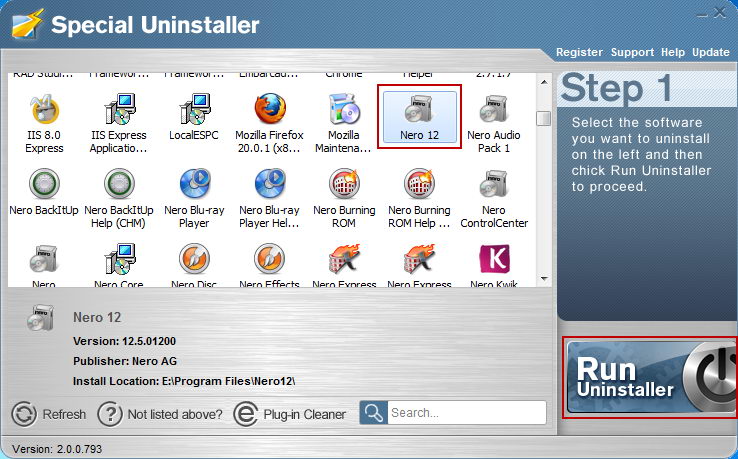Click the program list scroll up arrow
738x459 pixels.
click(544, 82)
